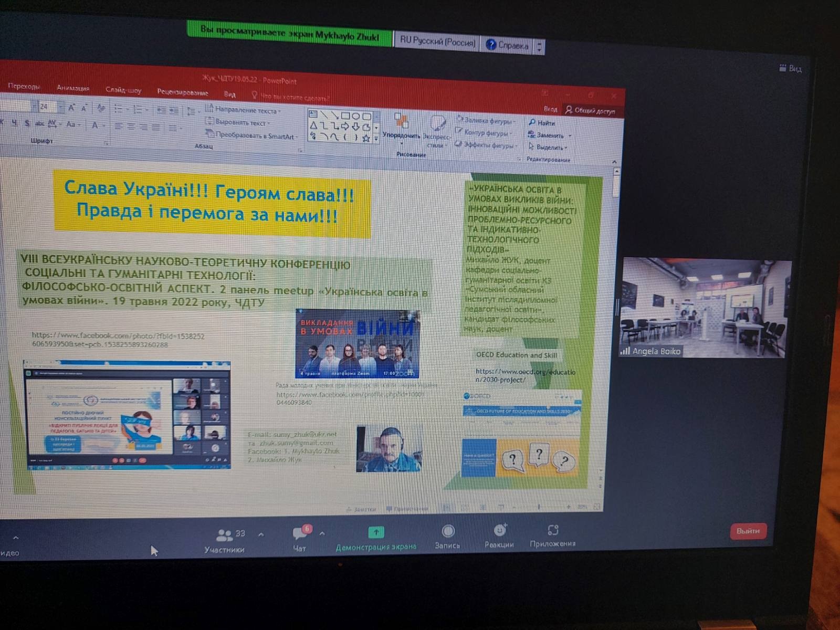
Task: Open the Shape Effects (Эффекты фигуры) dropdown
Action: tap(487, 145)
